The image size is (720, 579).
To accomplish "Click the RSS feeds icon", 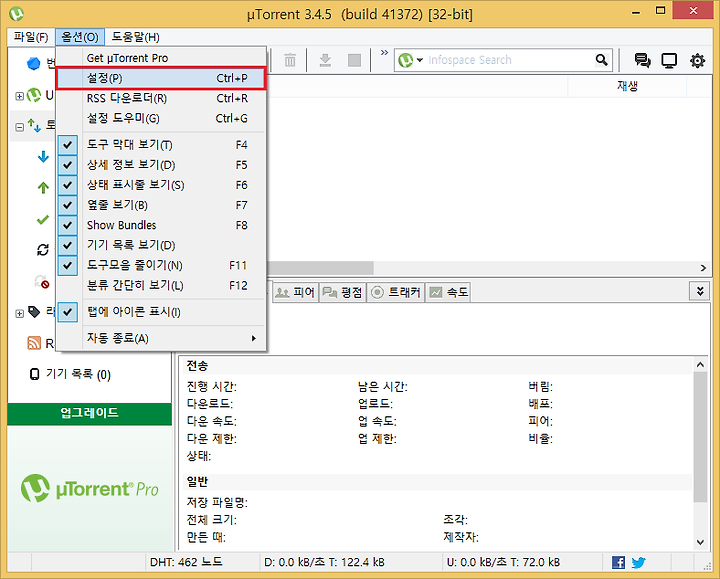I will tap(34, 343).
